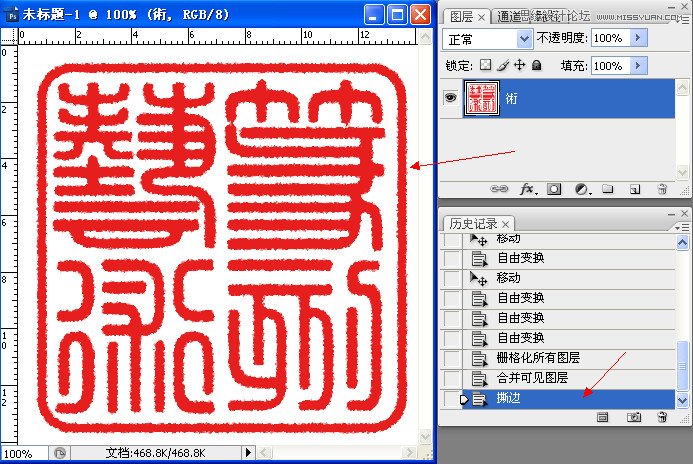This screenshot has height=464, width=693.
Task: Set history brush source for first 自由变换 state
Action: 452,259
